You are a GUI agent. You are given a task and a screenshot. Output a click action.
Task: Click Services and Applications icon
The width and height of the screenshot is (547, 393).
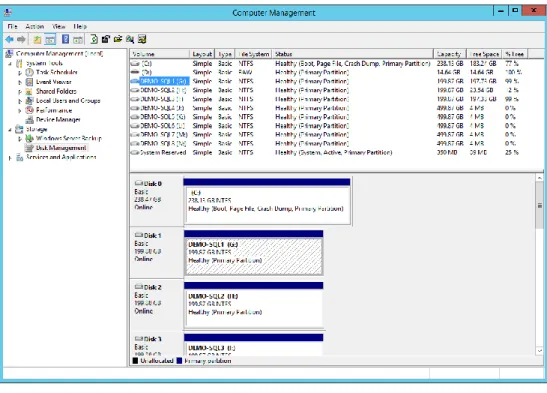pyautogui.click(x=20, y=157)
